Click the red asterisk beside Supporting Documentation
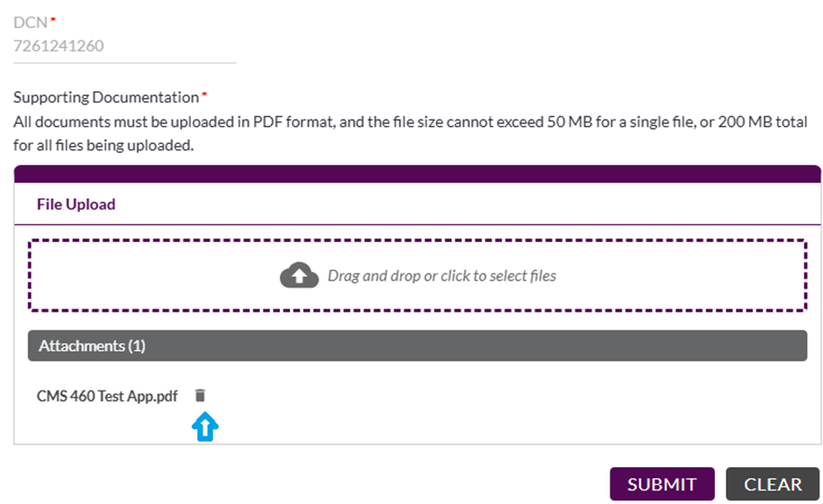This screenshot has width=823, height=504. pos(204,94)
